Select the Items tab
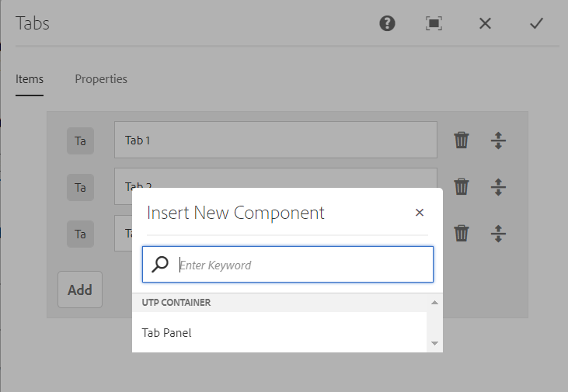This screenshot has width=568, height=392. (x=30, y=79)
